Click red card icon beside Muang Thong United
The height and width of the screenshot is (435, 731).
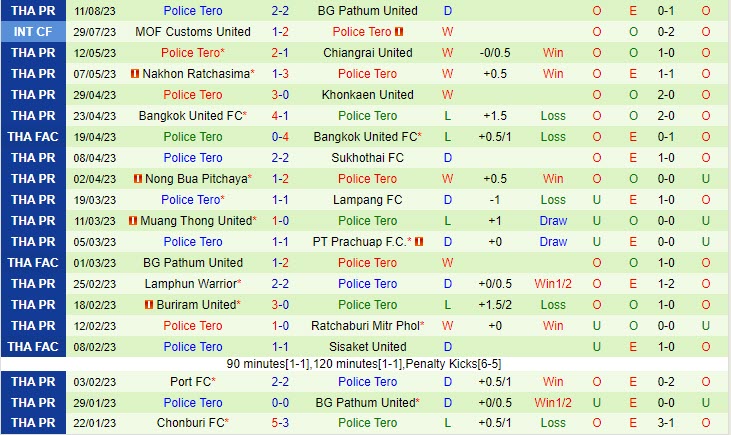(x=132, y=221)
